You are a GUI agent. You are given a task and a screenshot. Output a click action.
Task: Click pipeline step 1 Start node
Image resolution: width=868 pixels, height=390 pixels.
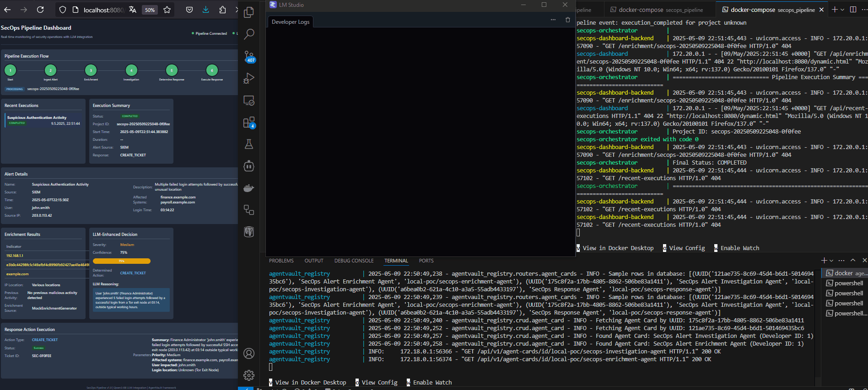[x=10, y=70]
